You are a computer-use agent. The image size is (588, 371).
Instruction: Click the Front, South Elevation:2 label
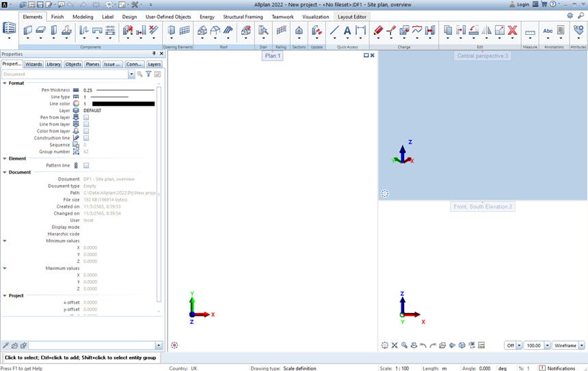click(483, 206)
